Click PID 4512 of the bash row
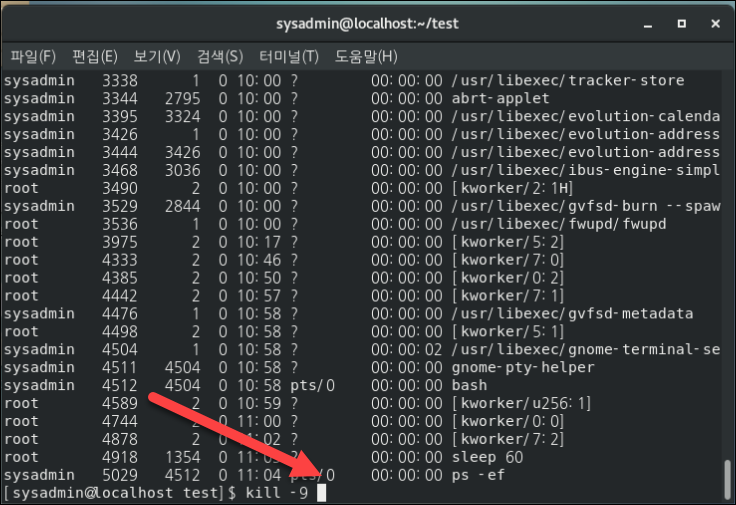Screen dimensions: 736x505 coord(120,385)
